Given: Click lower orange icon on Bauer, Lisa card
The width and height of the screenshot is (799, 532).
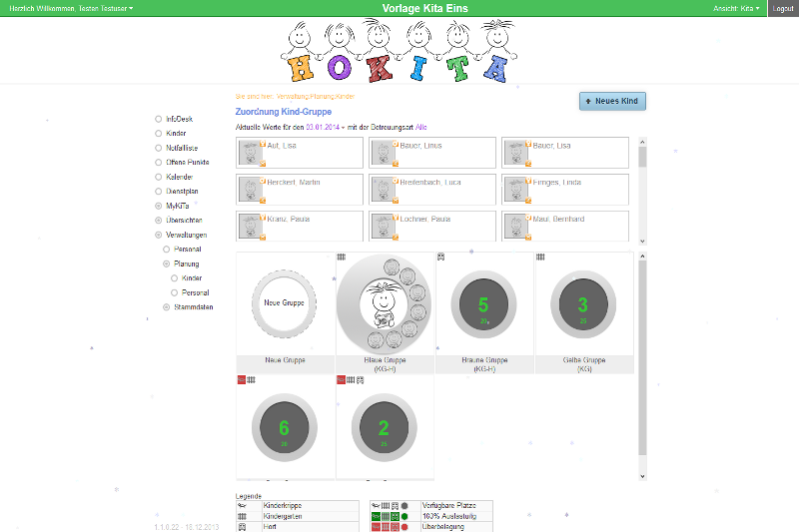Looking at the screenshot, I should click(x=528, y=164).
